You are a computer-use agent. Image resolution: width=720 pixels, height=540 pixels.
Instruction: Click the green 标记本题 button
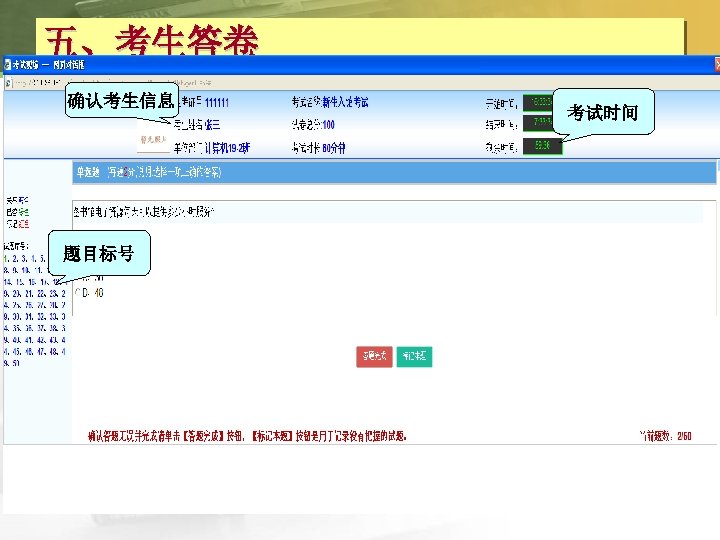414,356
